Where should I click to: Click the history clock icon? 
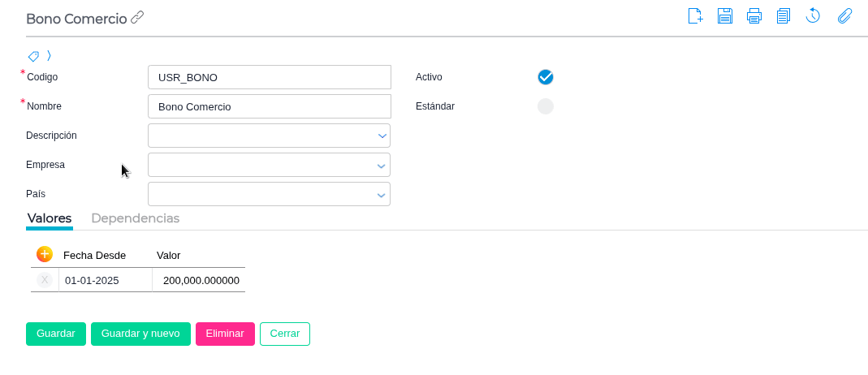point(813,15)
